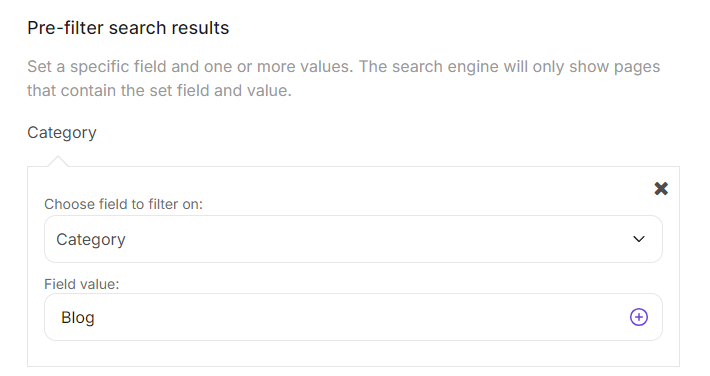Click the purple plus icon to add value

[638, 317]
